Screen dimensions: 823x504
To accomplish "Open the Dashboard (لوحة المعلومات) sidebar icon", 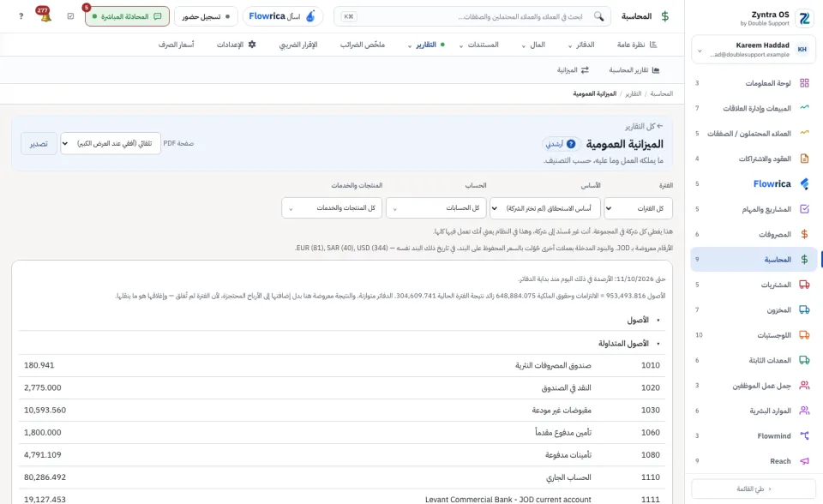I will [x=804, y=83].
